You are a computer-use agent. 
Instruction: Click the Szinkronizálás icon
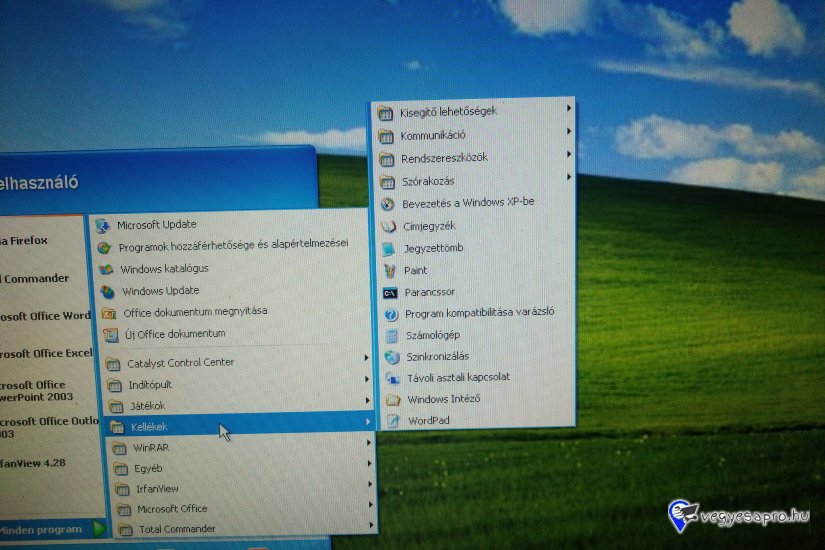point(392,356)
